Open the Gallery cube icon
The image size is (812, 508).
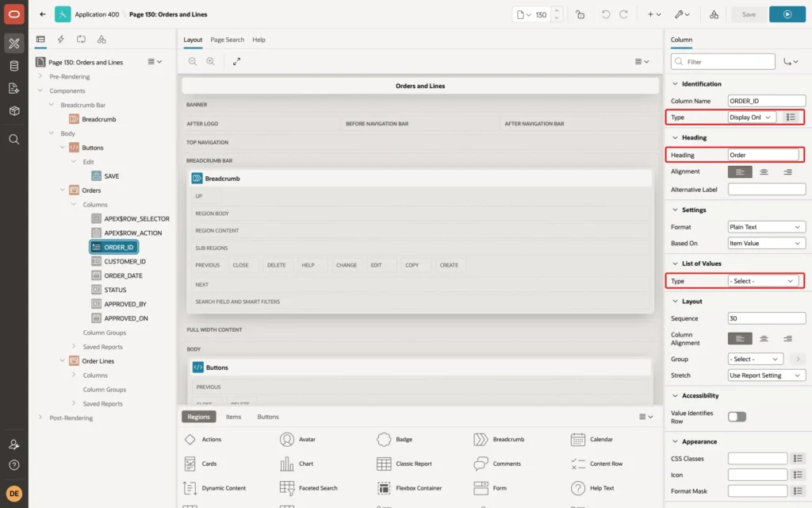pos(14,110)
